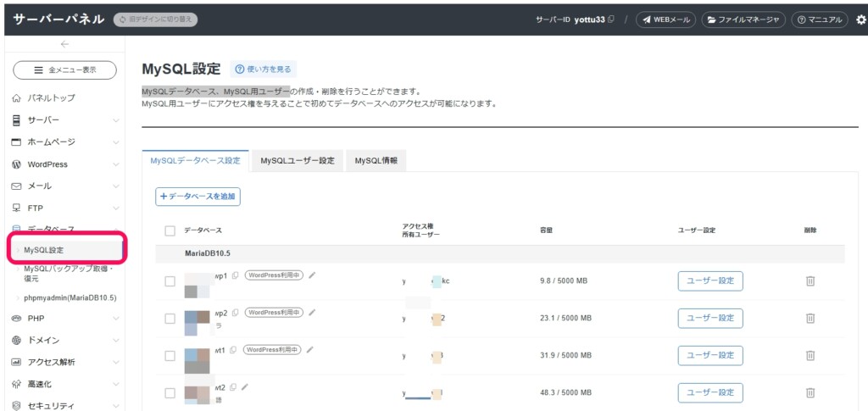Click the 高速化 sidebar icon
868x411 pixels.
(x=16, y=384)
